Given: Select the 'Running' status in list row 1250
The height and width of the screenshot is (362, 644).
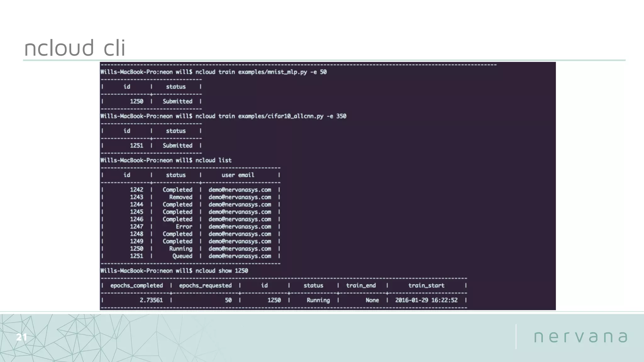Looking at the screenshot, I should 181,249.
